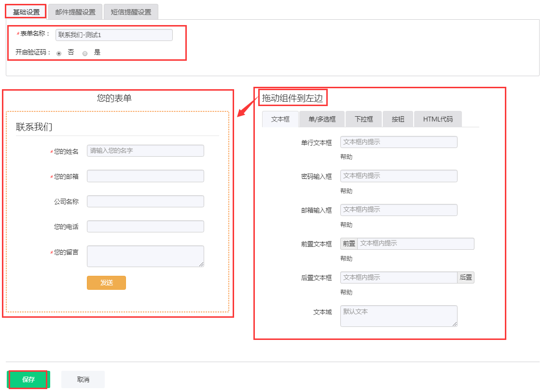543x392 pixels.
Task: Open the 帮助 link under 单行文本框
Action: click(346, 156)
